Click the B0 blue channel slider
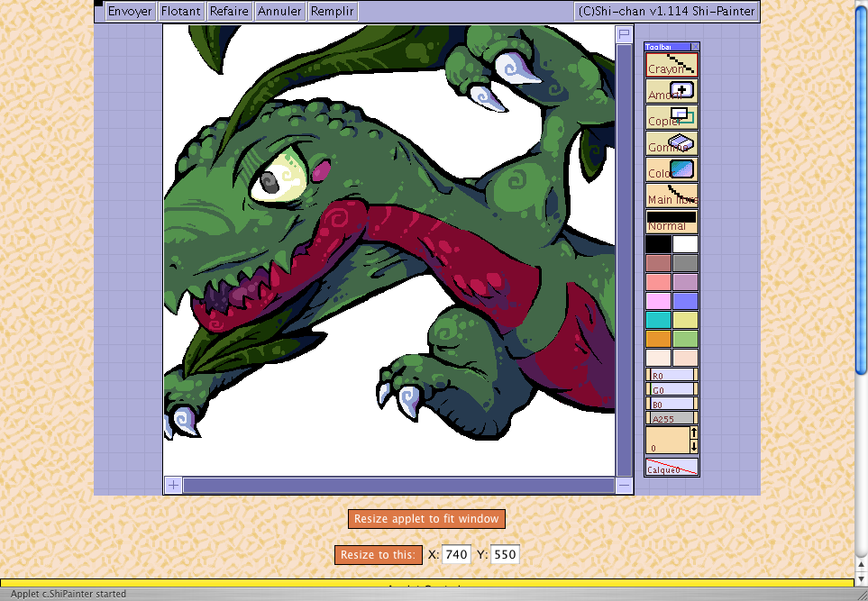The height and width of the screenshot is (601, 868). 672,404
